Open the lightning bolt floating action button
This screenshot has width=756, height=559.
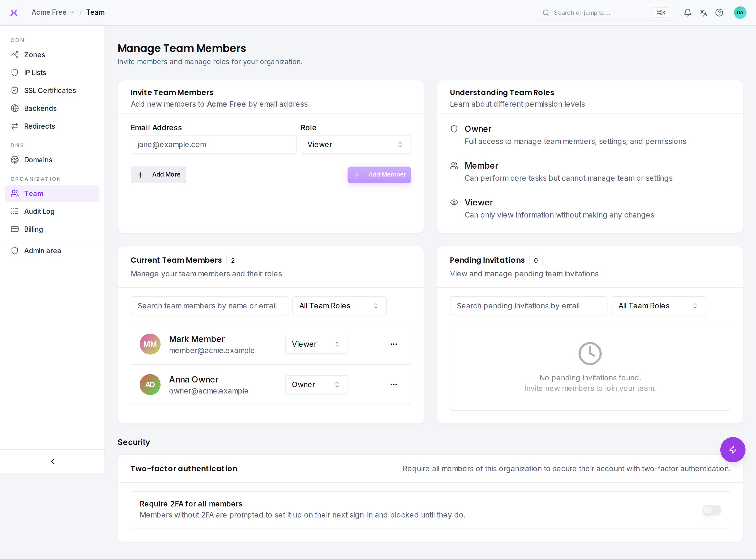coord(732,450)
